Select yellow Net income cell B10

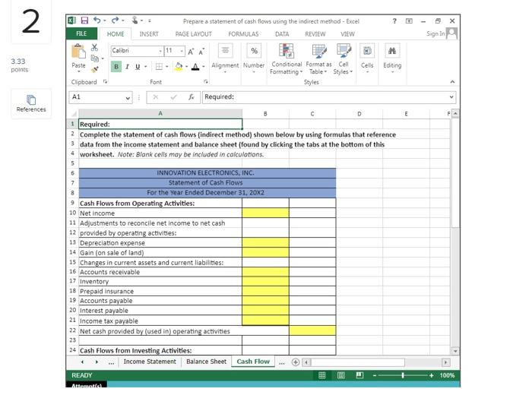point(266,213)
